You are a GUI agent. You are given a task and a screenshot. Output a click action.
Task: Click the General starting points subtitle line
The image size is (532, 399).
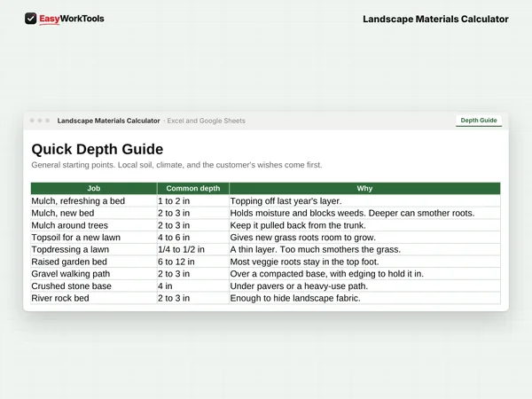176,165
